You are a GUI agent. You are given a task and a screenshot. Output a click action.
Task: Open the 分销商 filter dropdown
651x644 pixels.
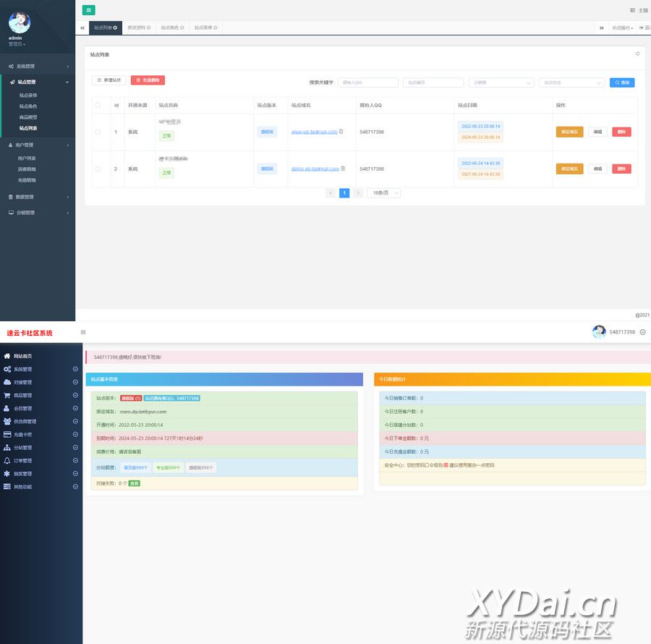tap(501, 82)
